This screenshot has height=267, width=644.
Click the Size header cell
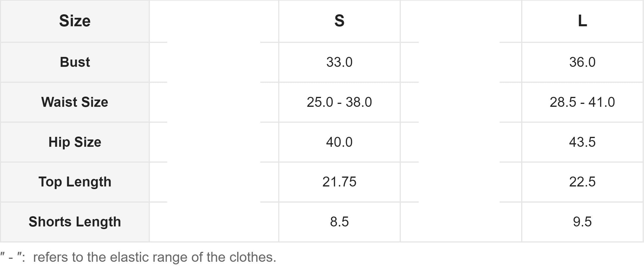click(x=75, y=21)
